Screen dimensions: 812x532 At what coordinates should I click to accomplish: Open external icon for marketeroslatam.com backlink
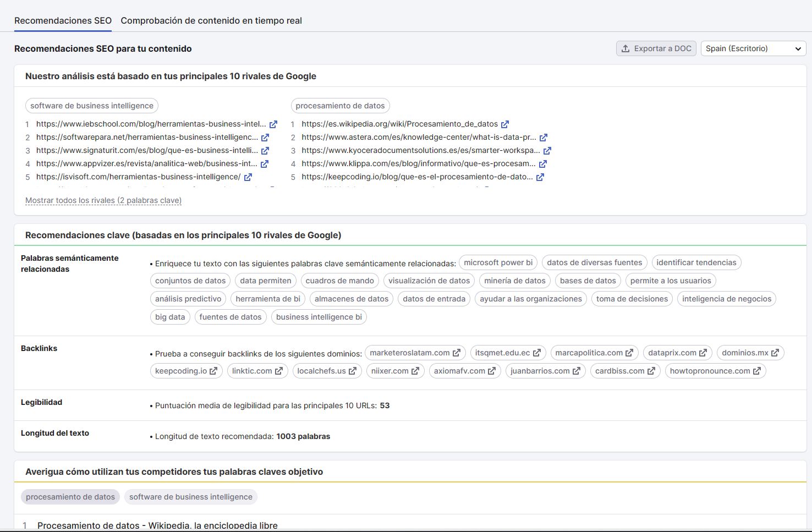(x=457, y=353)
